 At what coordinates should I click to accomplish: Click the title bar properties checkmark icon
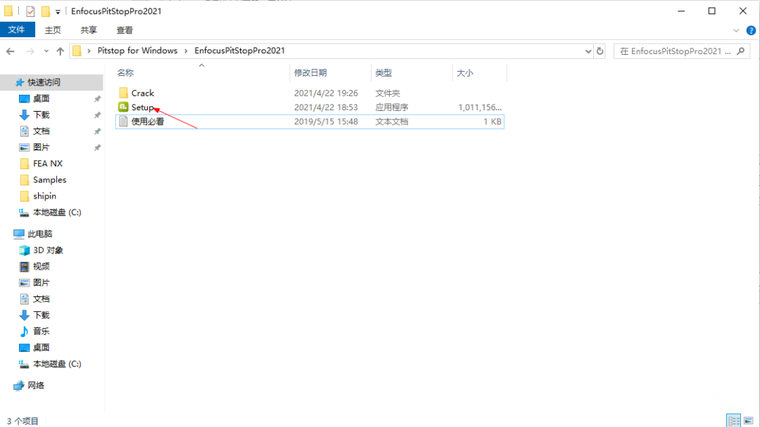click(x=31, y=11)
